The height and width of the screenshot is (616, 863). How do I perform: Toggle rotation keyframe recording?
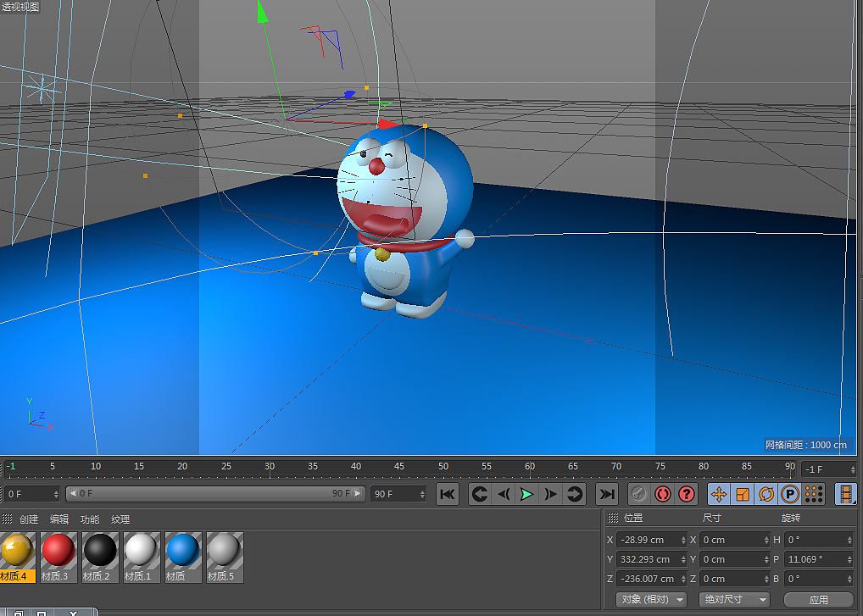[766, 494]
